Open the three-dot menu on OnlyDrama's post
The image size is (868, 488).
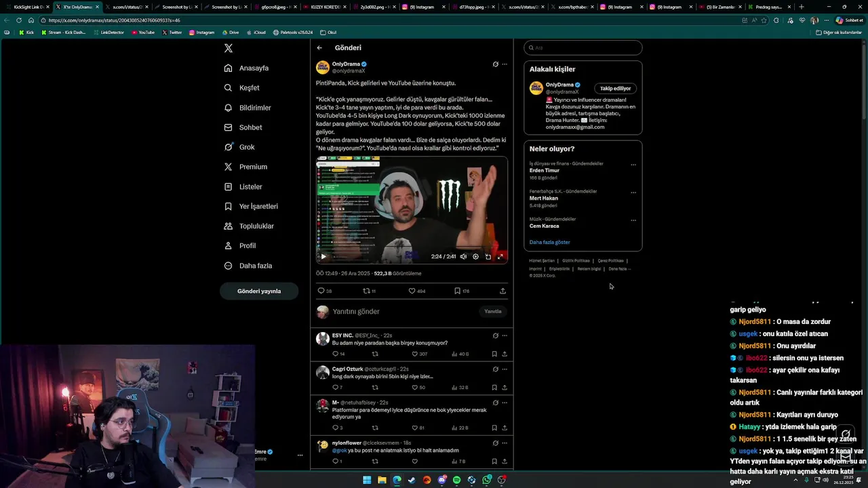505,64
